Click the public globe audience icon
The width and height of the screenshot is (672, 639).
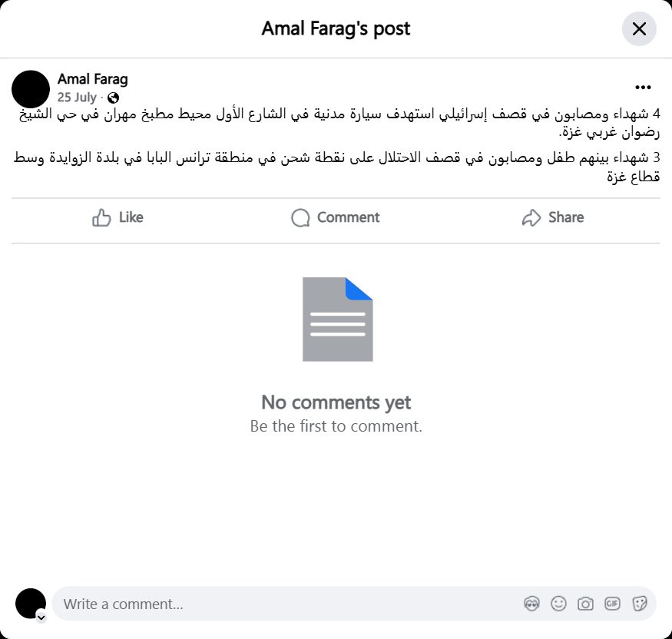pyautogui.click(x=113, y=98)
